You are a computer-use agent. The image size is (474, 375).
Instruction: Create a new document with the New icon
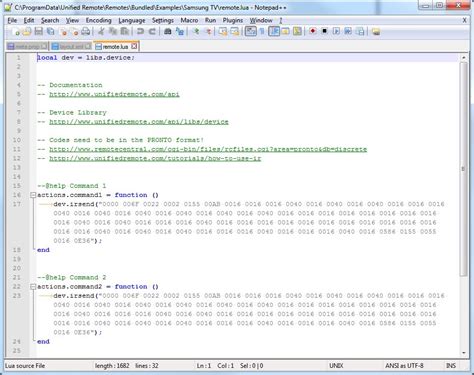click(15, 32)
